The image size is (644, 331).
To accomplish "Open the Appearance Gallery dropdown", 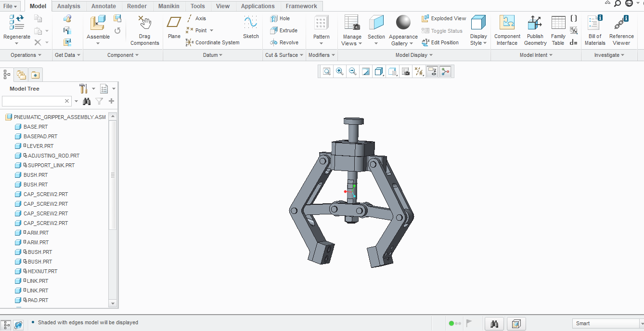I will pyautogui.click(x=403, y=40).
